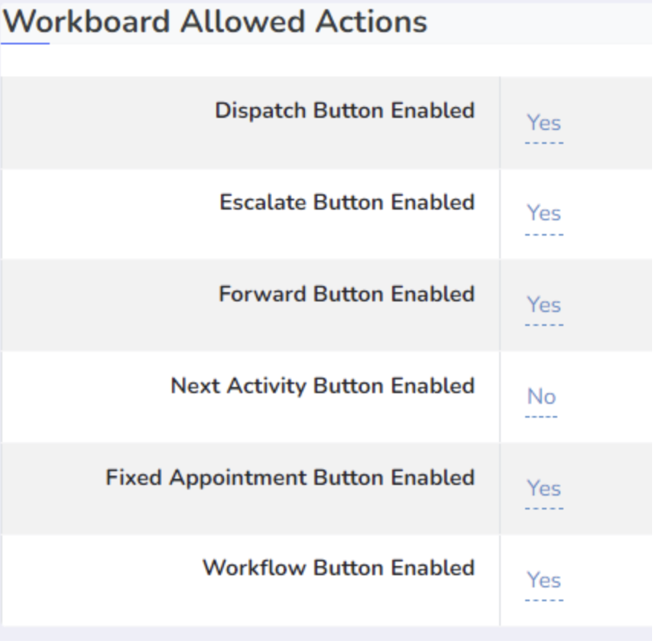Click the Workflow Button Enabled label

(339, 568)
